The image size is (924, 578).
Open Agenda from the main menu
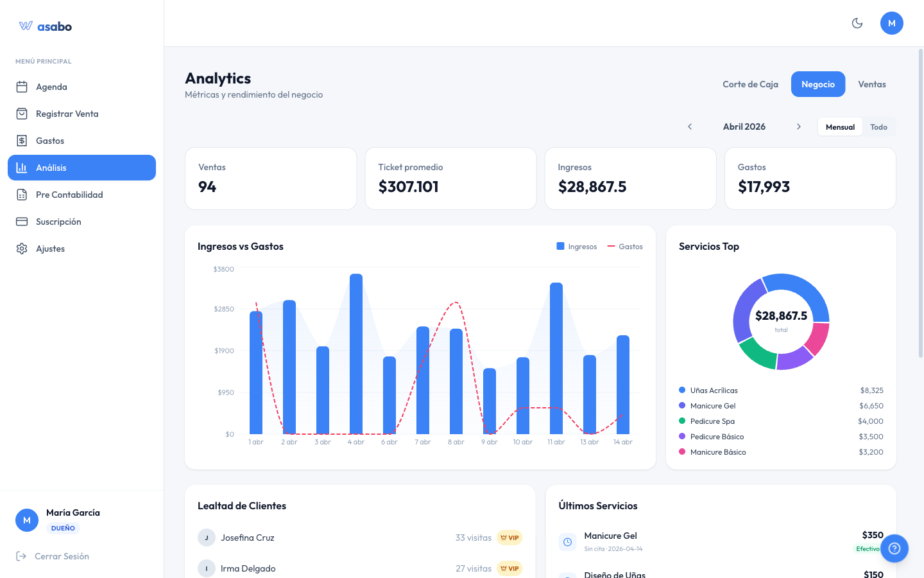coord(81,87)
